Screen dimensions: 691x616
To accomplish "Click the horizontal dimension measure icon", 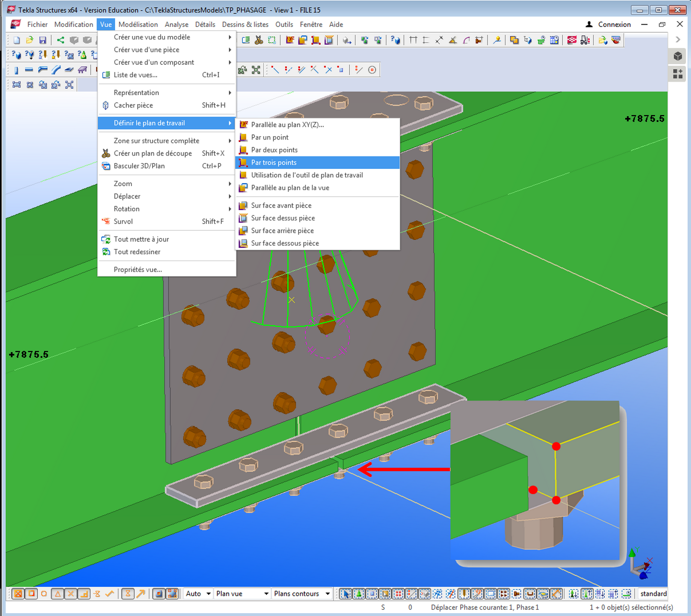I will pos(413,40).
